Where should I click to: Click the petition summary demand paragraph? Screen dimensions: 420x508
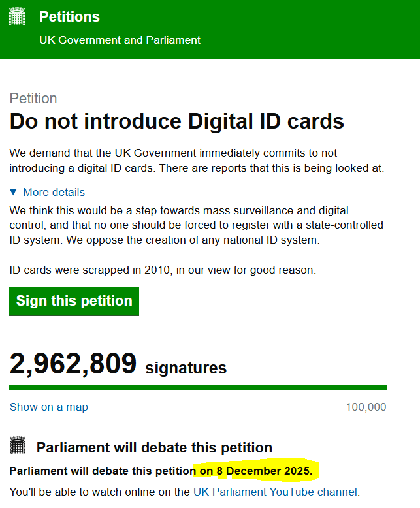(x=196, y=161)
